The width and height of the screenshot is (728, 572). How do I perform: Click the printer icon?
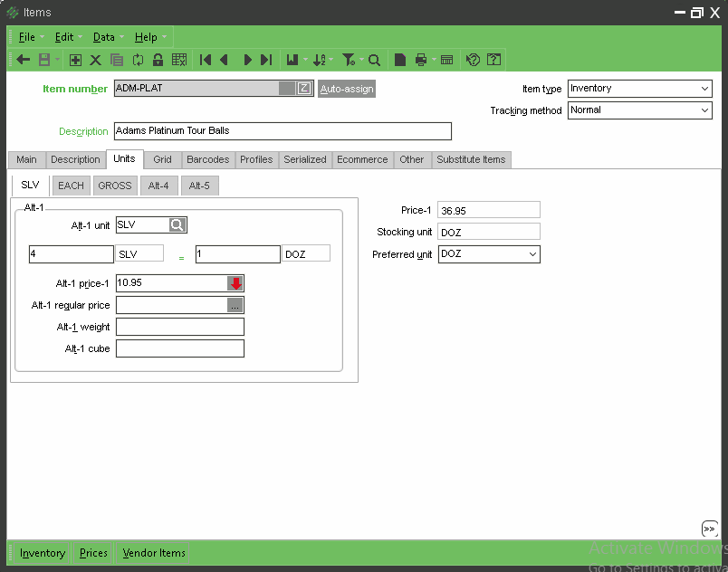[x=421, y=60]
